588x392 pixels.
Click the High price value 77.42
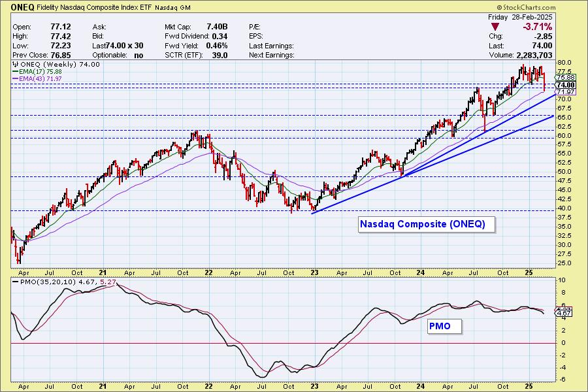pos(60,37)
